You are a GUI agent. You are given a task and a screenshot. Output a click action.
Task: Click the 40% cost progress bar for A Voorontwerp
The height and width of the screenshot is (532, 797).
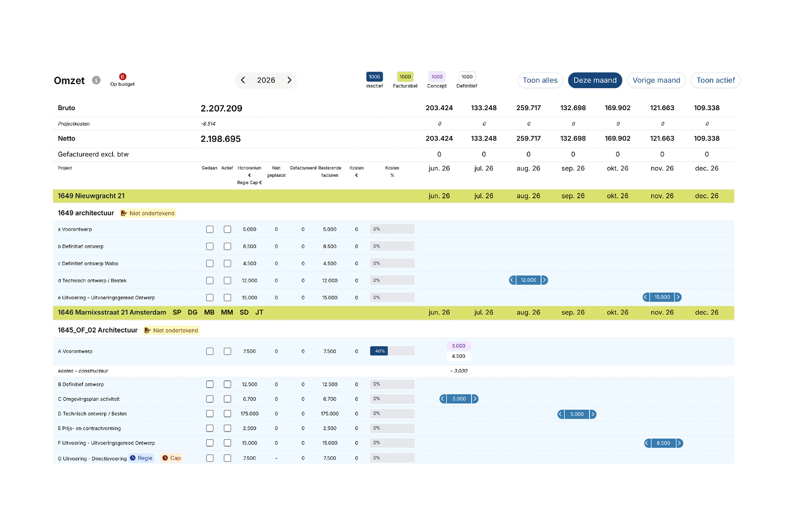(392, 351)
